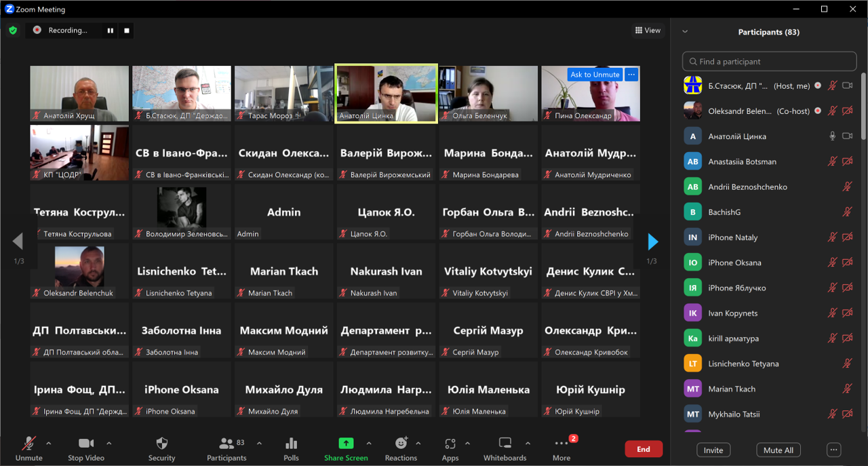Toggle Stop Video camera button
Viewport: 868px width, 466px height.
86,444
